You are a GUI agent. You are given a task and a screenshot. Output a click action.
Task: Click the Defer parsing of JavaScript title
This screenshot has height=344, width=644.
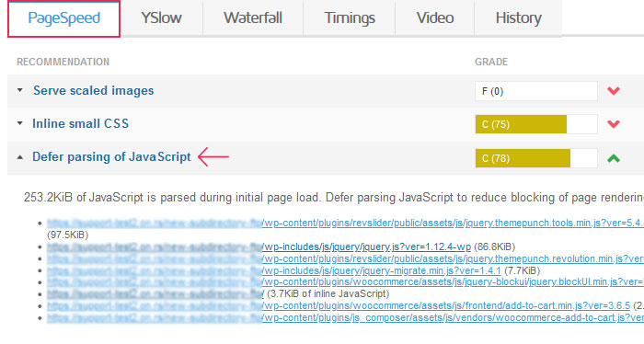click(x=111, y=156)
